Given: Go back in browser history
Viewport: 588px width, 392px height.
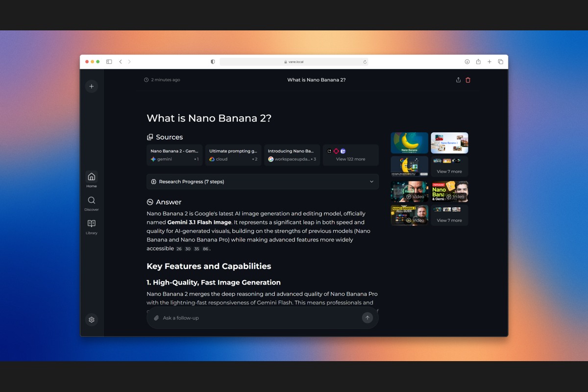Looking at the screenshot, I should tap(121, 62).
